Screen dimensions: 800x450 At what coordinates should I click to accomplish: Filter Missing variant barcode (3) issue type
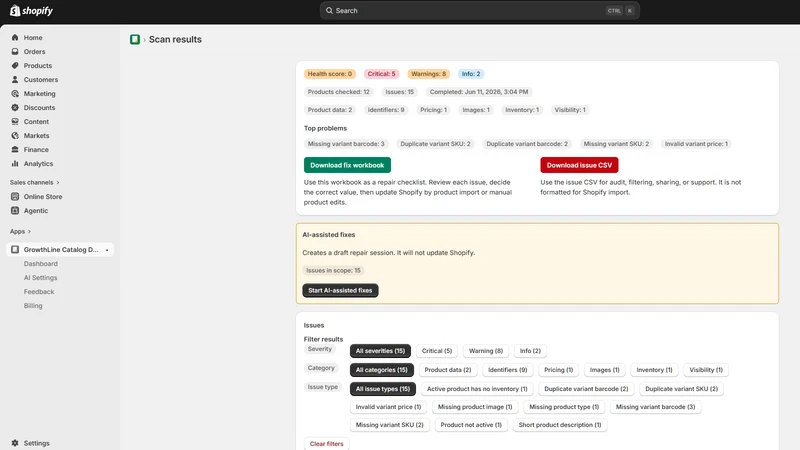coord(656,407)
